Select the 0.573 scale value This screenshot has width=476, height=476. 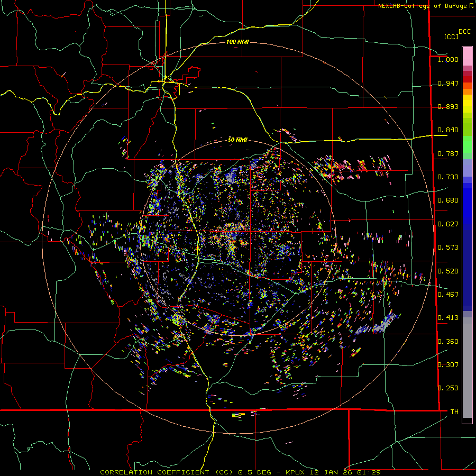click(x=448, y=248)
